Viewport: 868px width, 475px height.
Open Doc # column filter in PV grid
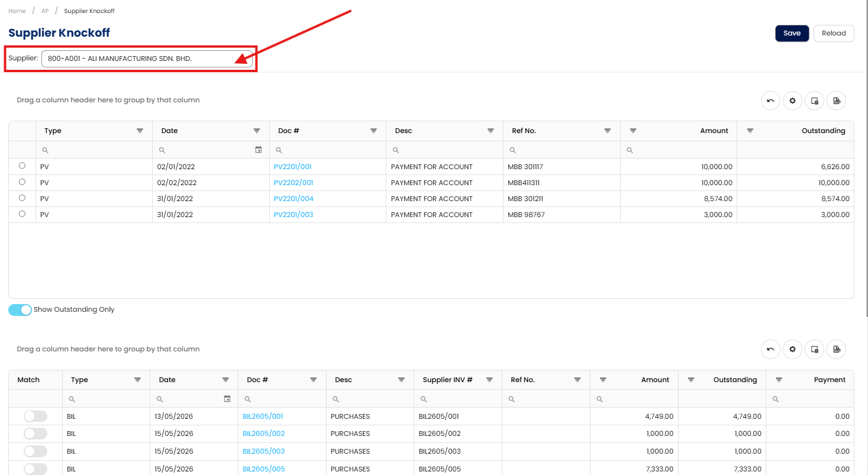pos(374,131)
